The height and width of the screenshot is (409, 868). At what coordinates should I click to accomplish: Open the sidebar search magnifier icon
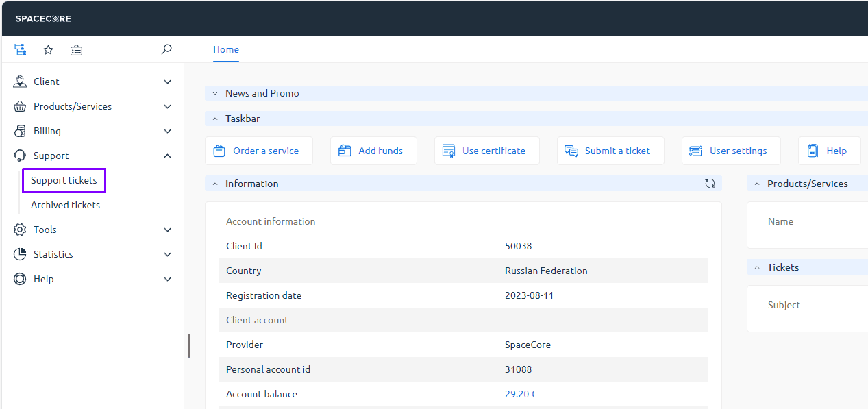166,49
